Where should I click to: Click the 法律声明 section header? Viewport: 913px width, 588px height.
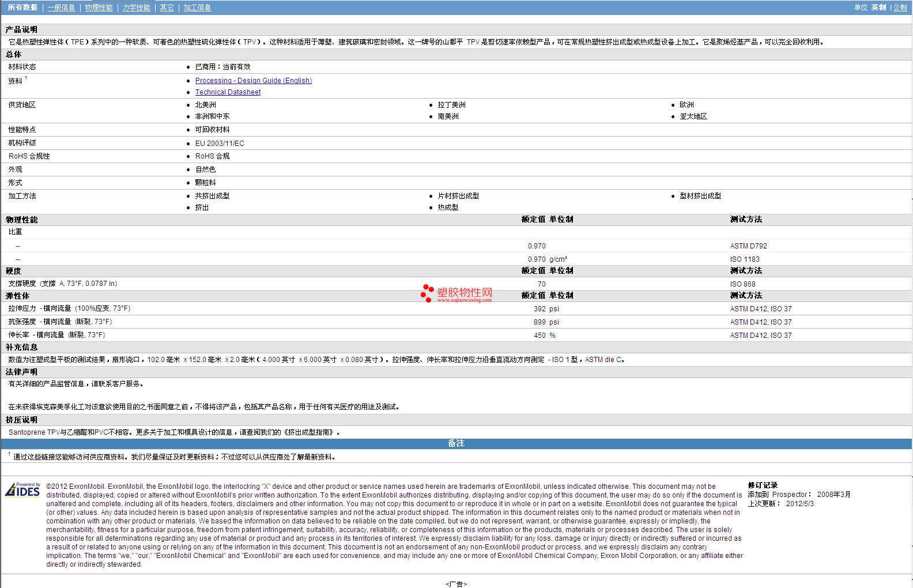[21, 372]
